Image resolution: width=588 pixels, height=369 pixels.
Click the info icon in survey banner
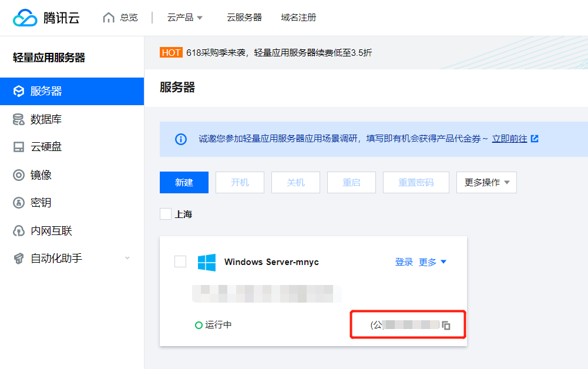[x=181, y=139]
